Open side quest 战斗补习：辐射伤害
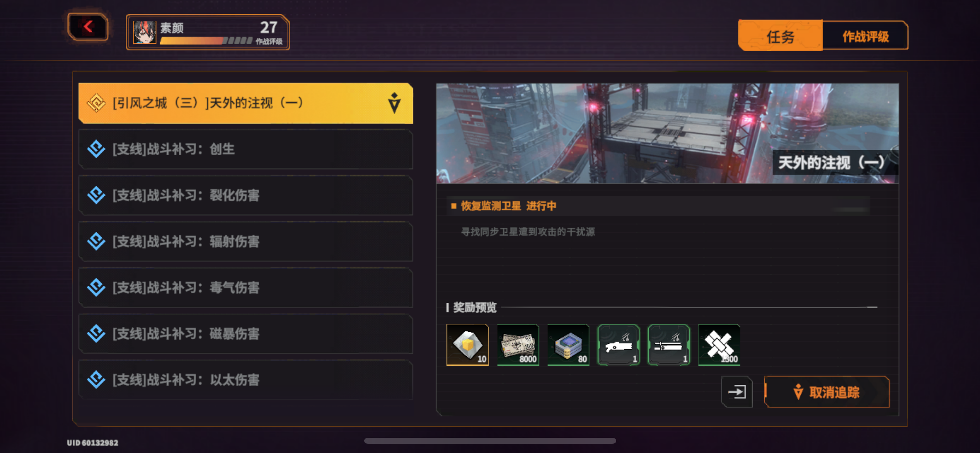 click(x=246, y=241)
